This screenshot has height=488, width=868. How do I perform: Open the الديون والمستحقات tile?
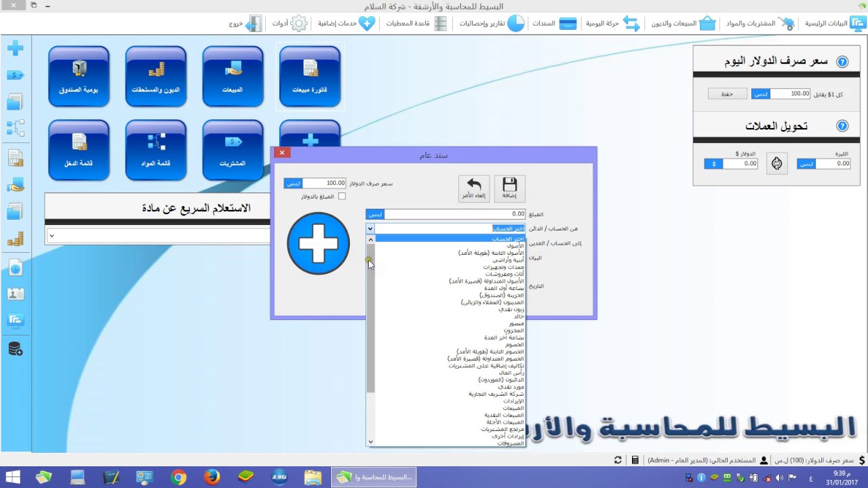(156, 77)
